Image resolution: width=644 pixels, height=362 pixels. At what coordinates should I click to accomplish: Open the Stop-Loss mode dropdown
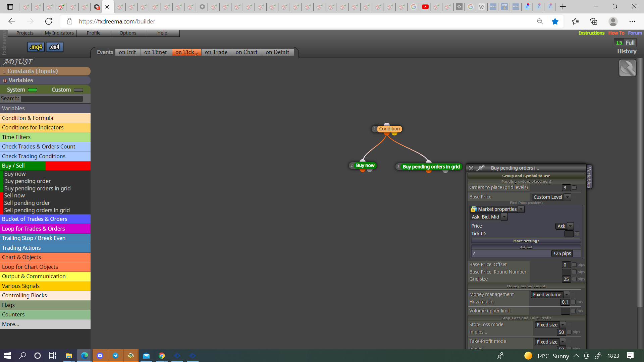[550, 325]
